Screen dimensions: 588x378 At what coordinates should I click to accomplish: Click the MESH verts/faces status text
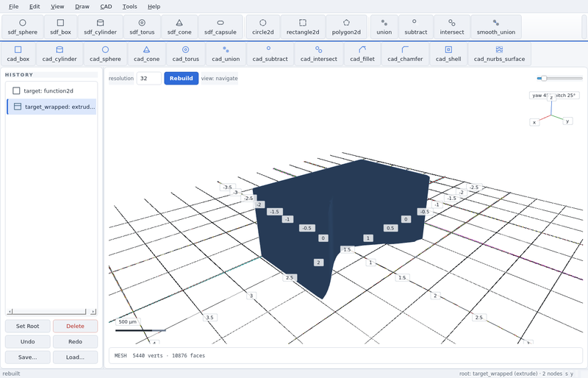[159, 355]
